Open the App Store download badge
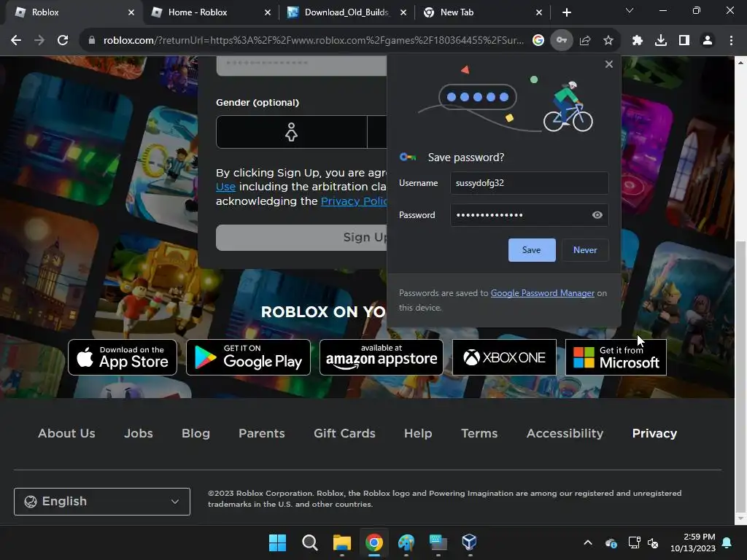 pyautogui.click(x=123, y=357)
